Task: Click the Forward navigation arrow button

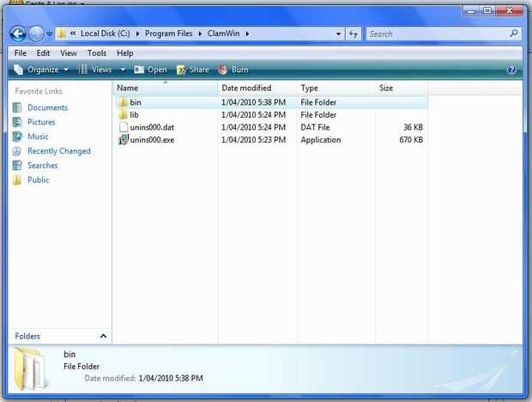Action: (x=36, y=33)
